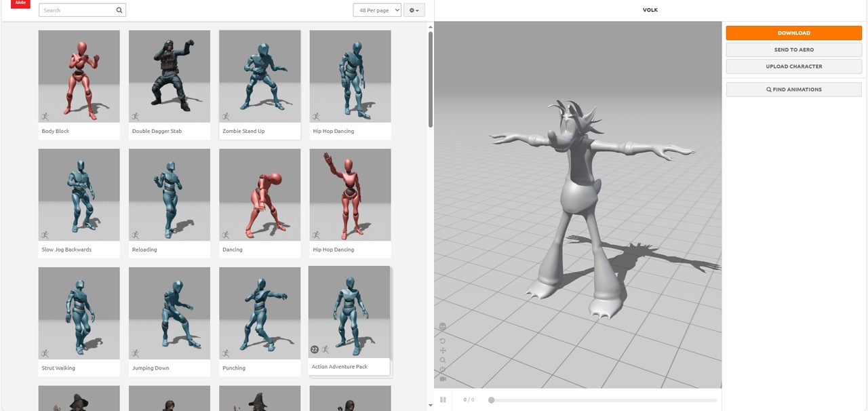
Task: Click running figure icon on Zombie Stand Up
Action: tap(225, 116)
